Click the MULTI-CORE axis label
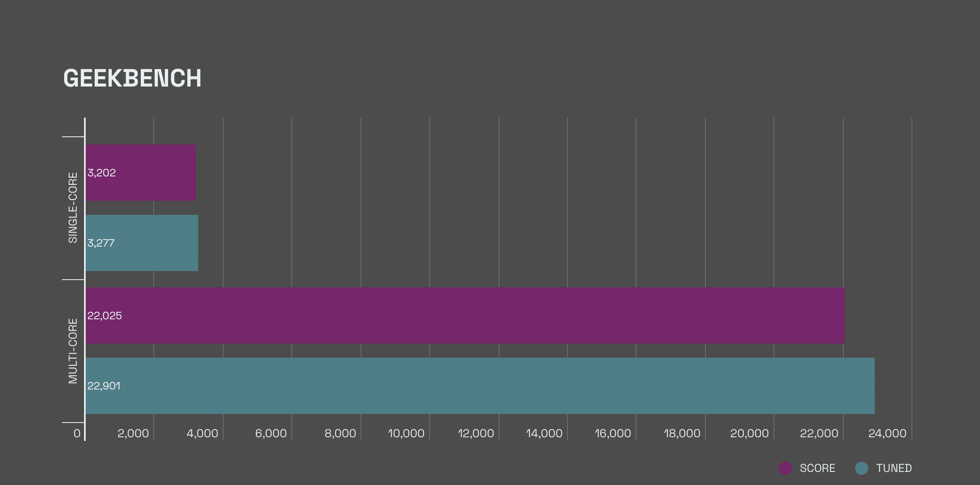 pos(73,351)
